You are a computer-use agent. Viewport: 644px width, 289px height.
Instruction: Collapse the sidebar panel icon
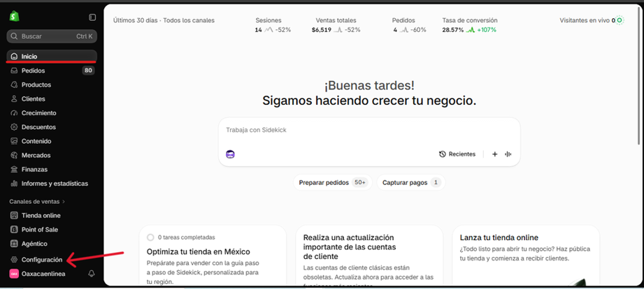[x=92, y=17]
